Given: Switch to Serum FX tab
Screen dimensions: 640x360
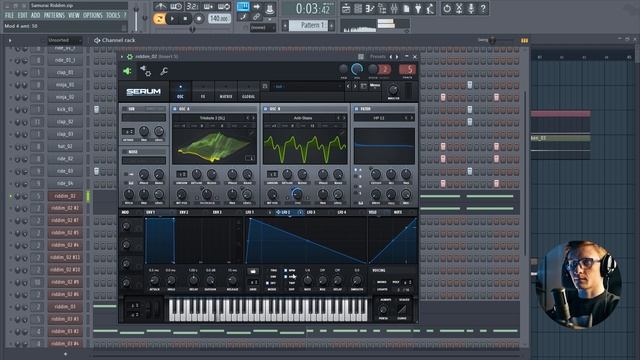Looking at the screenshot, I should pyautogui.click(x=203, y=92).
